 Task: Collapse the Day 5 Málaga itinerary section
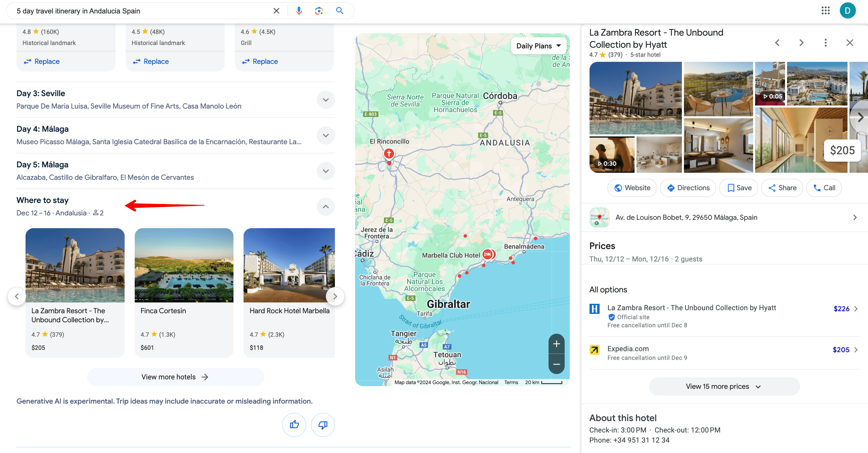[x=325, y=170]
